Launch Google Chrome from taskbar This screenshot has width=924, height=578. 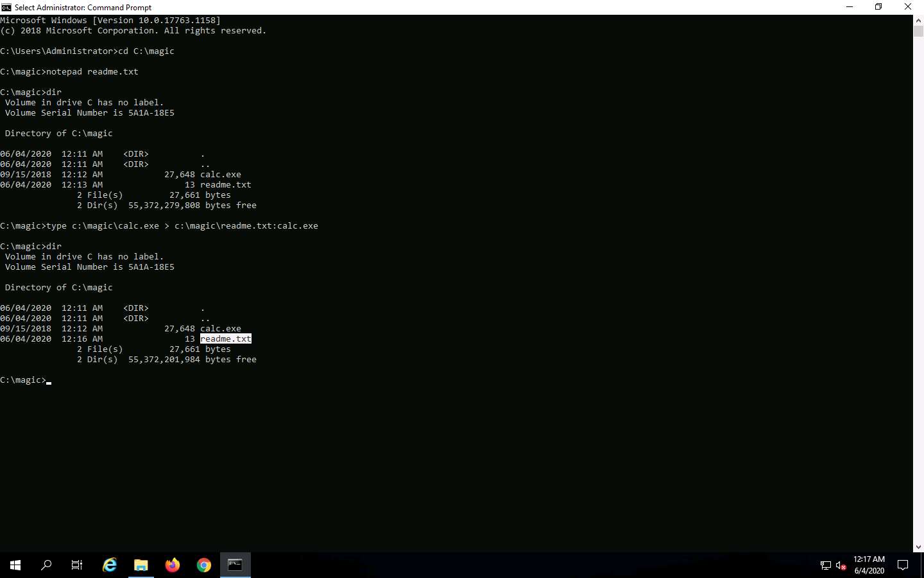click(204, 565)
